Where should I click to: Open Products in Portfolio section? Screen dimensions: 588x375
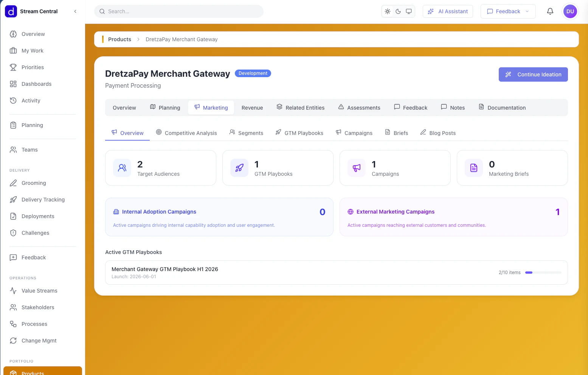(42, 371)
